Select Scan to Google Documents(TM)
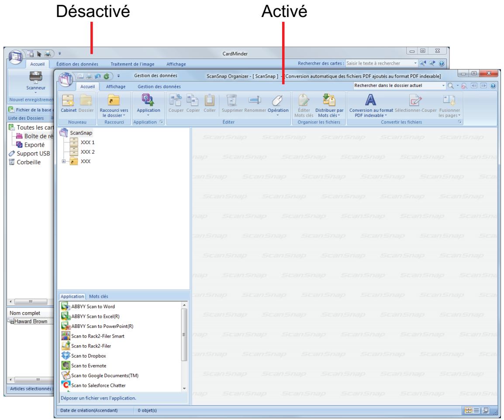 point(100,375)
